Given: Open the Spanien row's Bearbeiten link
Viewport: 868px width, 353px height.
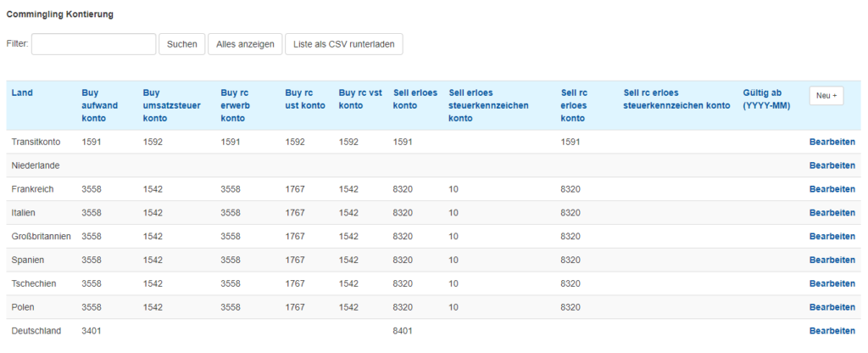Looking at the screenshot, I should coord(832,260).
